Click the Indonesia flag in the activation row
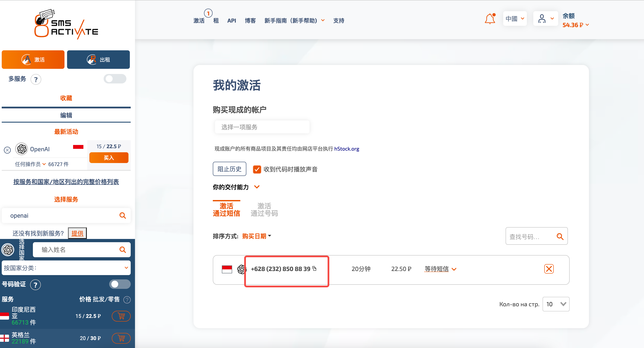 pos(227,269)
